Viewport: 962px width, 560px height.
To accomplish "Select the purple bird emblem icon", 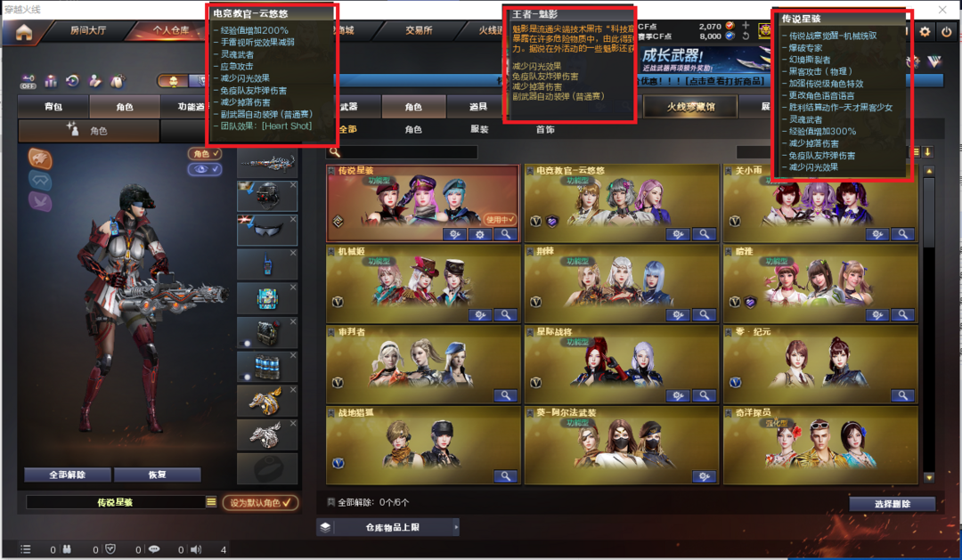I will [40, 202].
